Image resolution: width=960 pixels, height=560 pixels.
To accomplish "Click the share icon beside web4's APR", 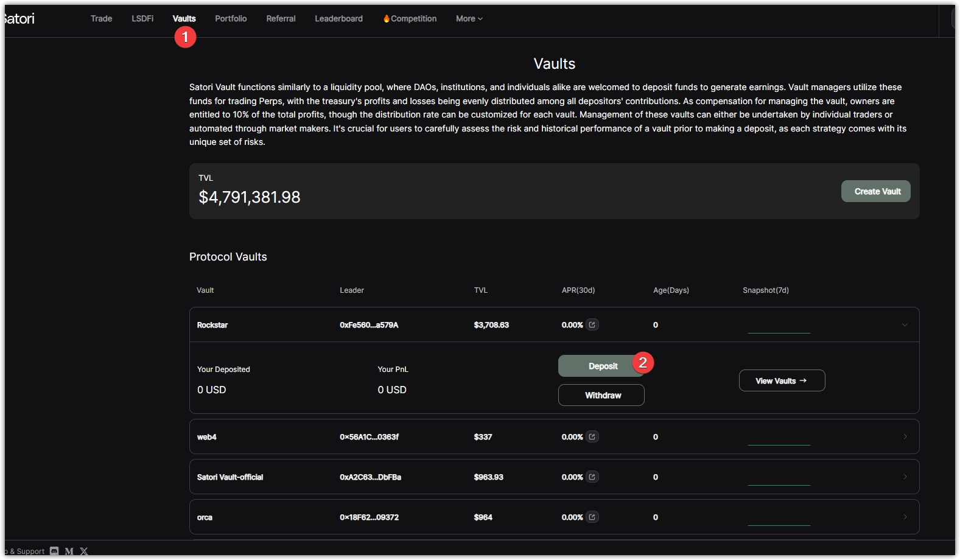I will 592,436.
